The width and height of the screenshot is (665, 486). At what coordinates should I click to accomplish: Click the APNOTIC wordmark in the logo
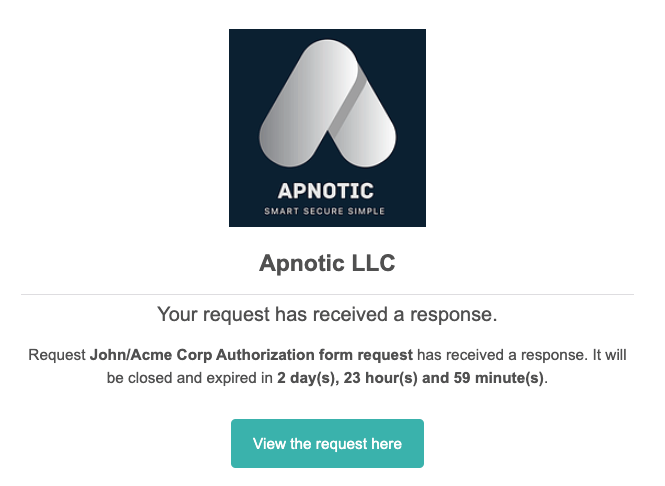(327, 190)
